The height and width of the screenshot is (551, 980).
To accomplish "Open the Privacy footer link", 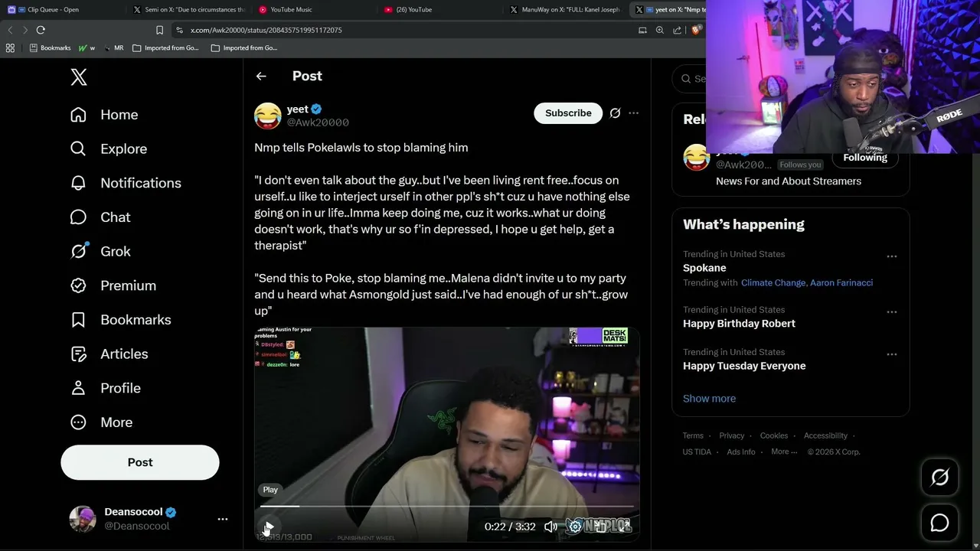I will 732,435.
